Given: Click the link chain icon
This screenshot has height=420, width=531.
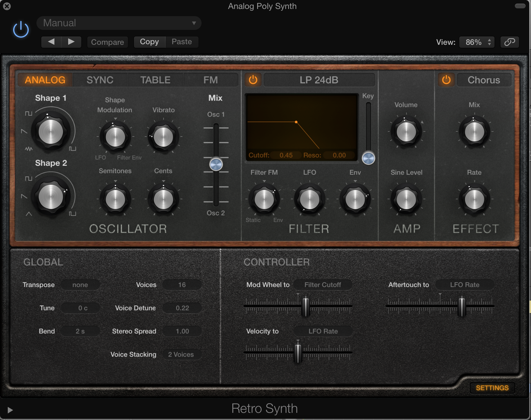Looking at the screenshot, I should pyautogui.click(x=509, y=42).
